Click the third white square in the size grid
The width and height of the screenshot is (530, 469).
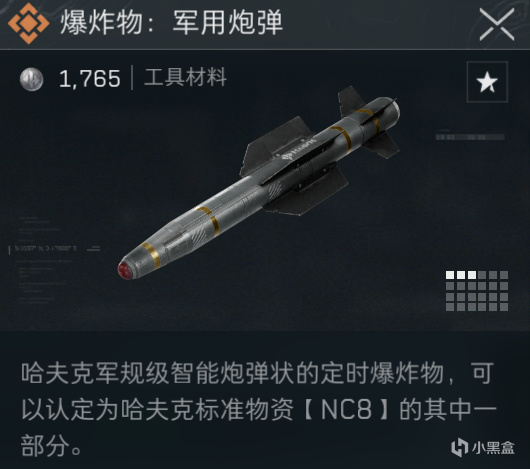click(472, 275)
